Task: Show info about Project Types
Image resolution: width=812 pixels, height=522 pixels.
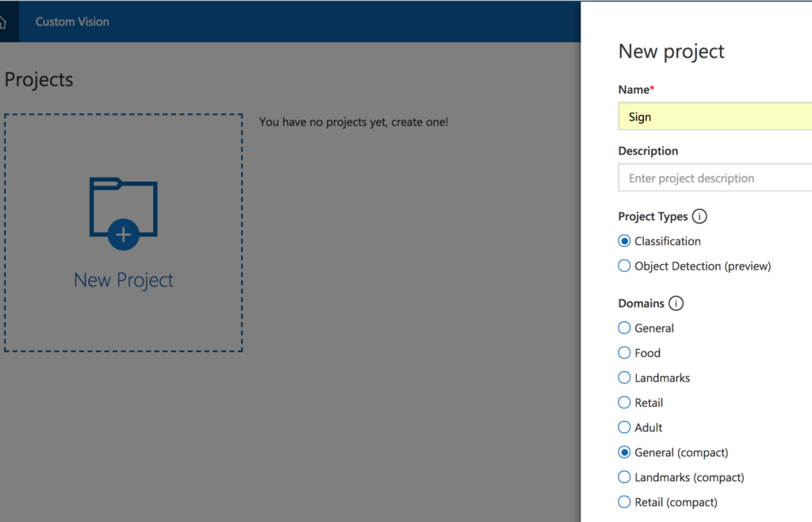Action: [699, 217]
